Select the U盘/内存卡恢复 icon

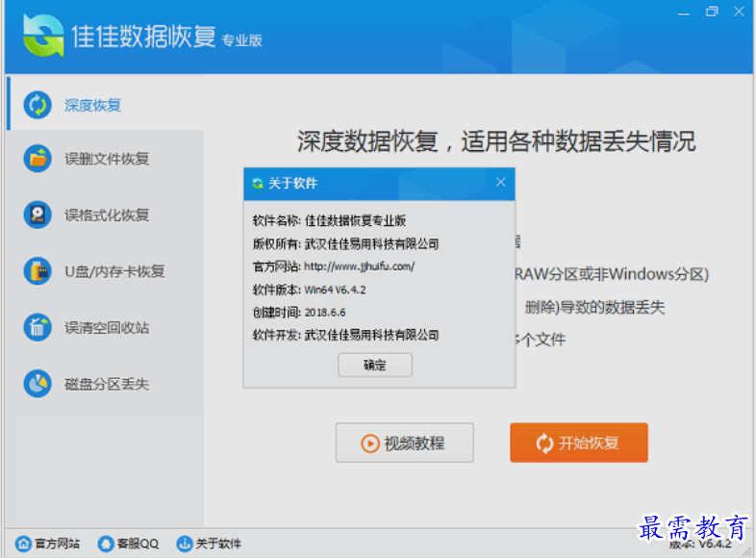coord(38,271)
